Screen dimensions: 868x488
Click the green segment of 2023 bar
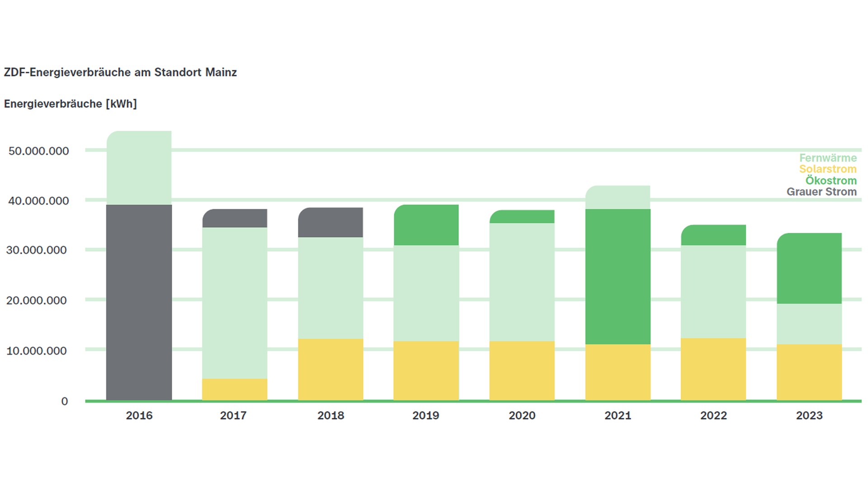coord(809,268)
